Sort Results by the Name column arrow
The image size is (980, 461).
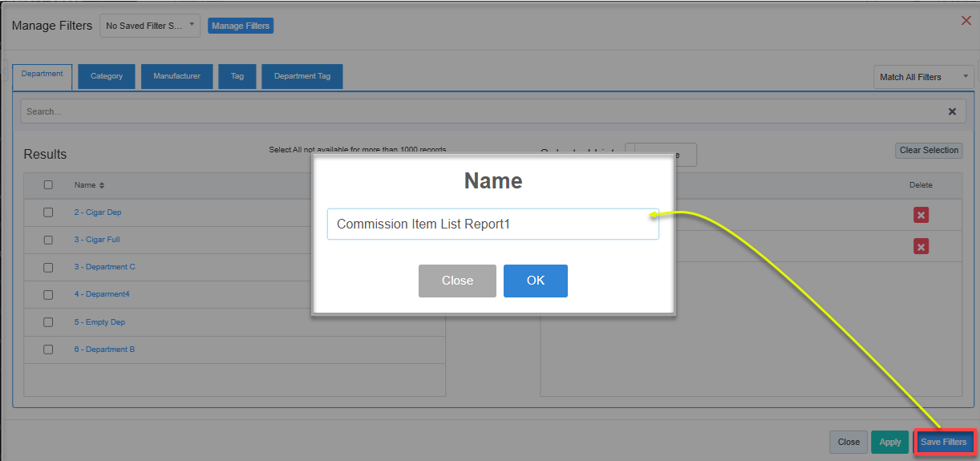102,185
